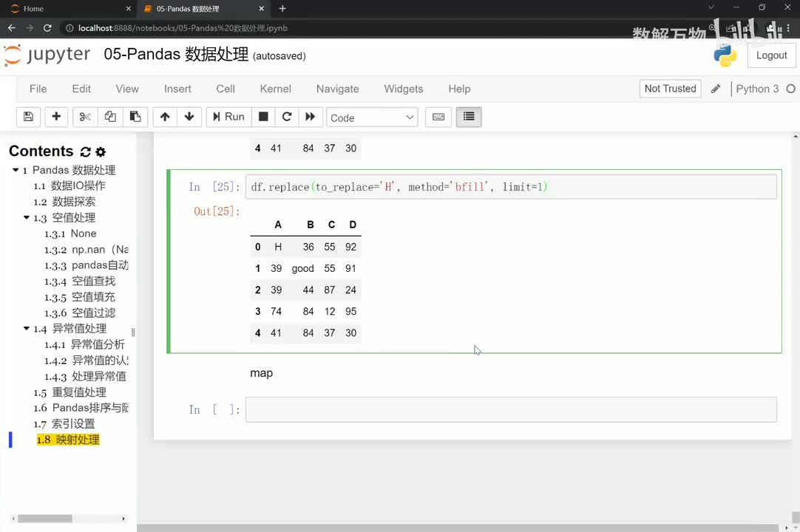
Task: Go to section 1.3.2 np.nan
Action: (x=86, y=250)
